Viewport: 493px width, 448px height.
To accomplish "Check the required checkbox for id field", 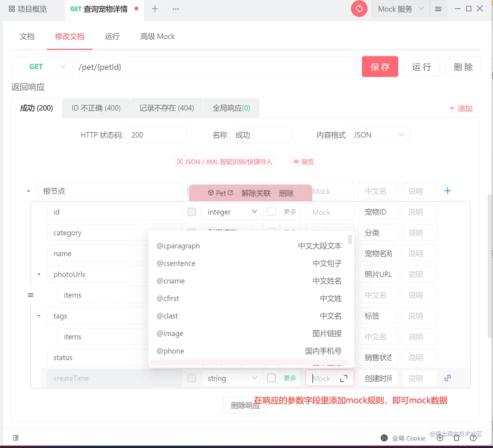I will click(x=191, y=212).
